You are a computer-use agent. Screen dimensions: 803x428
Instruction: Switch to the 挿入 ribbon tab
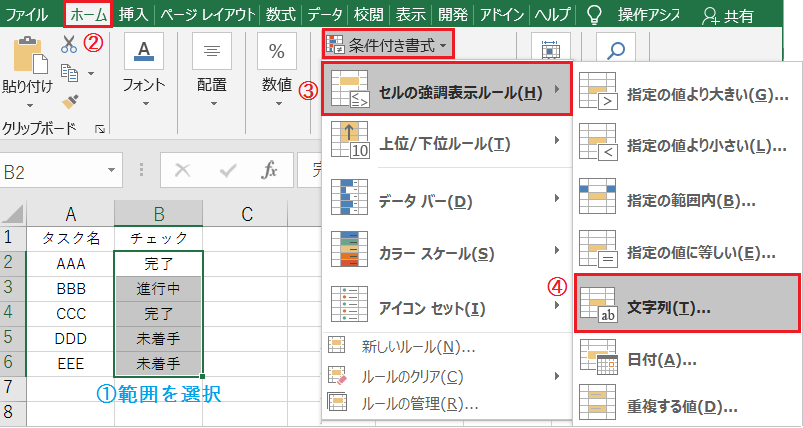tap(133, 14)
